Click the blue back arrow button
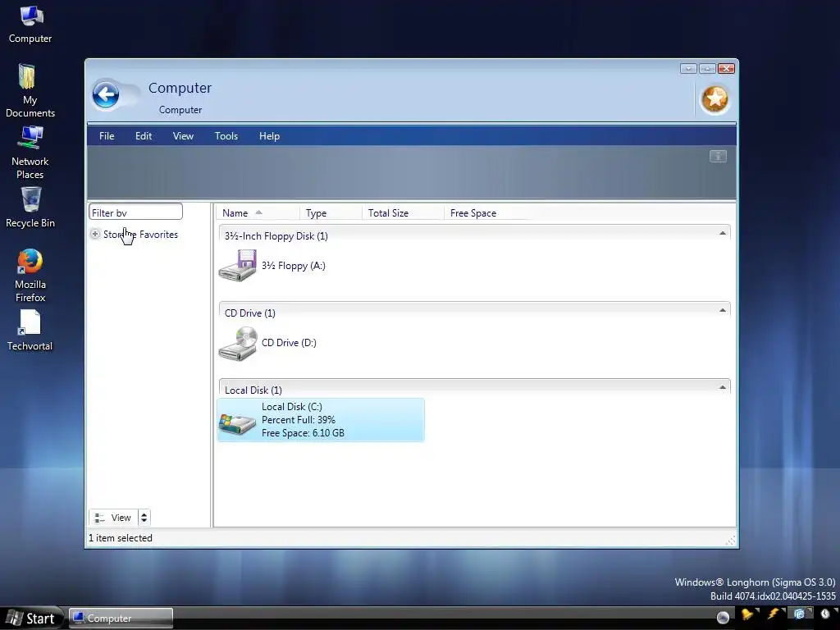 (x=106, y=95)
